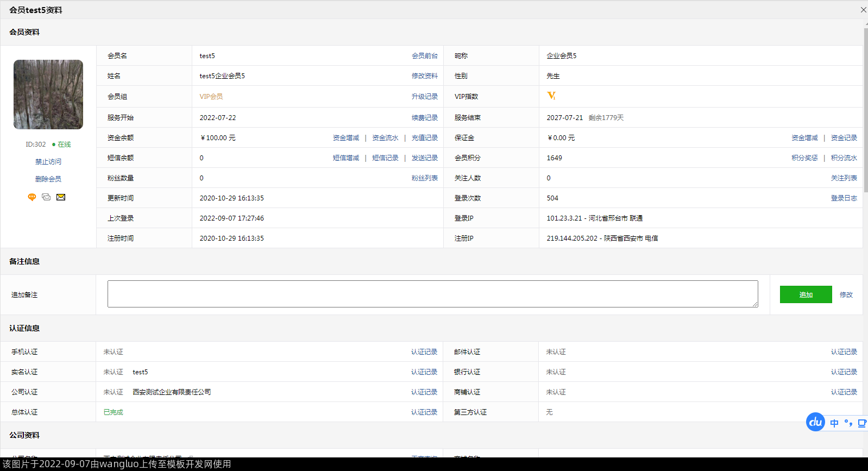Image resolution: width=868 pixels, height=471 pixels.
Task: Click the orange chat bubble icon
Action: (32, 197)
